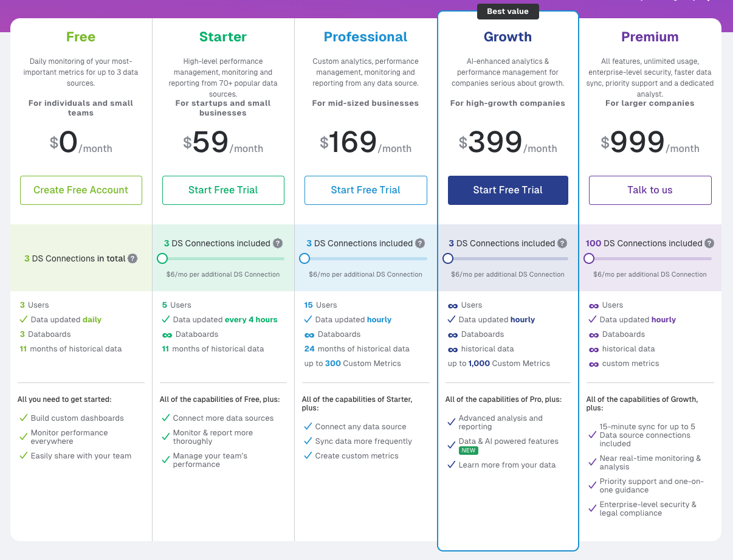The width and height of the screenshot is (733, 560).
Task: Click Premium DS Connections slider handle
Action: pos(589,258)
